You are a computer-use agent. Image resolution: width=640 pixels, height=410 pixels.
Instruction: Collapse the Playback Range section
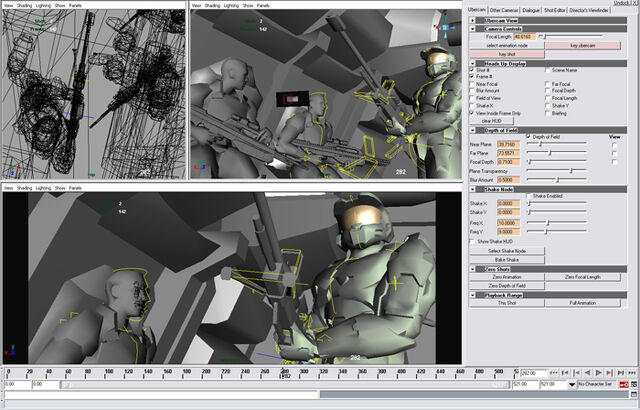pyautogui.click(x=472, y=295)
